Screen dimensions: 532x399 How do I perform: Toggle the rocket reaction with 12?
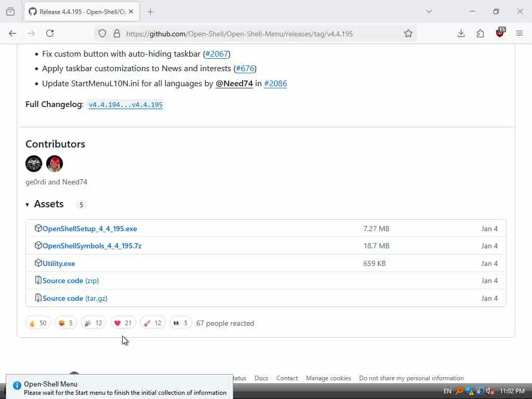[153, 323]
